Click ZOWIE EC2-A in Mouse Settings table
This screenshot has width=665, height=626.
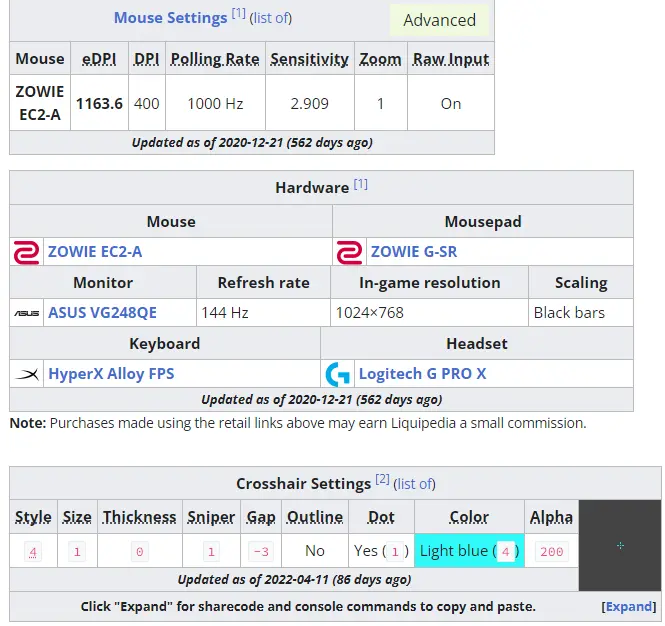coord(40,103)
